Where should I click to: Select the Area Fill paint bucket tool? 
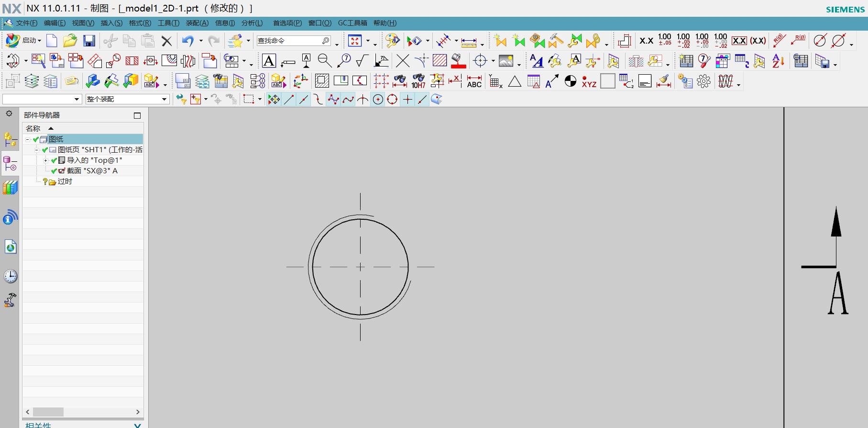pyautogui.click(x=458, y=61)
